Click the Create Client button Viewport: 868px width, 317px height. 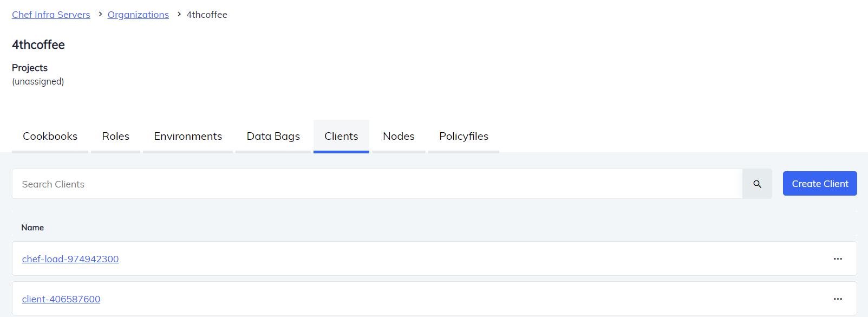tap(819, 183)
